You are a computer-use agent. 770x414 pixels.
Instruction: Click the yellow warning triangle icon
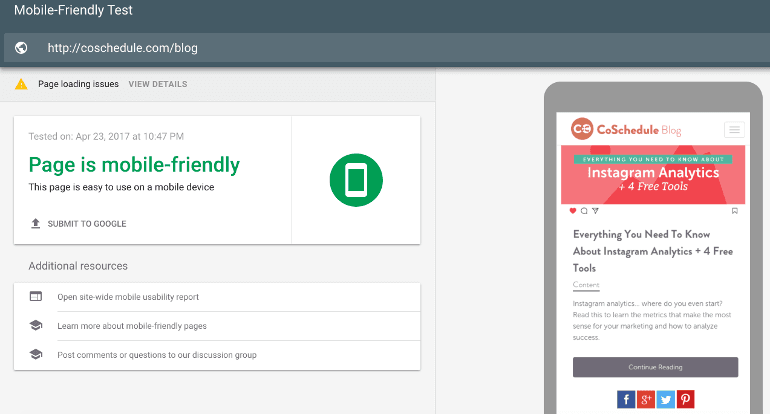pos(21,84)
